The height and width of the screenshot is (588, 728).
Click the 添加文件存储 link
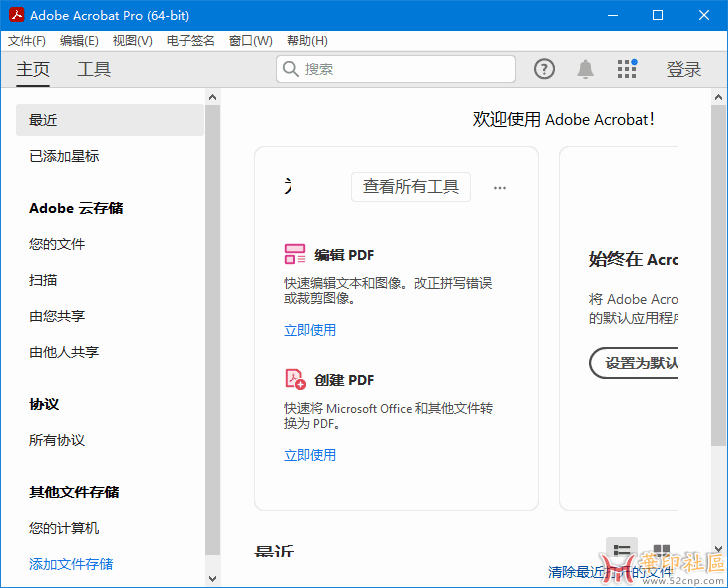click(x=71, y=564)
